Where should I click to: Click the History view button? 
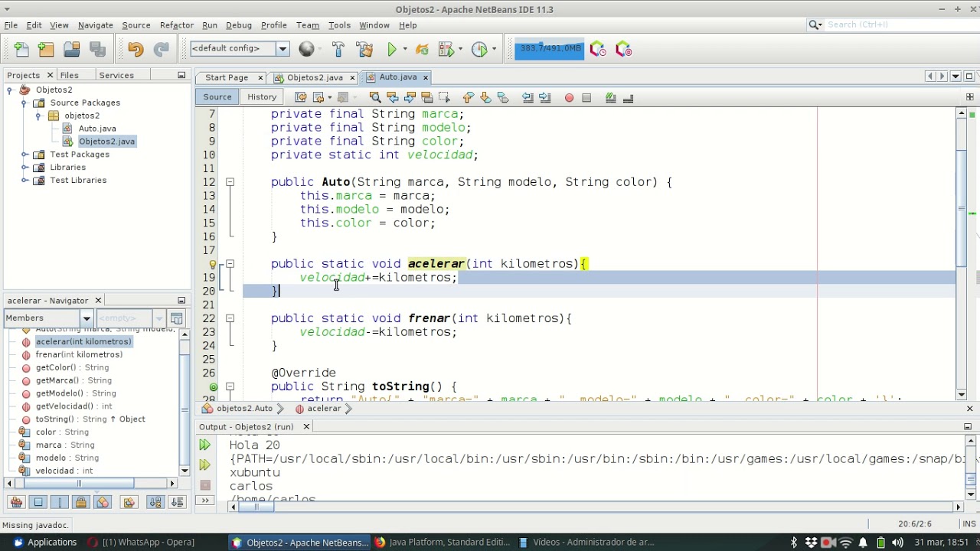[262, 97]
